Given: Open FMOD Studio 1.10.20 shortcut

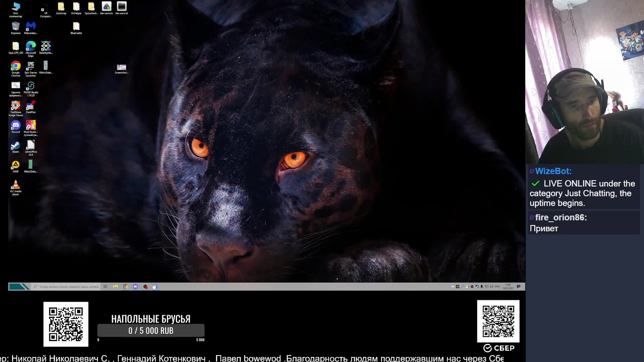Looking at the screenshot, I should pyautogui.click(x=31, y=86).
